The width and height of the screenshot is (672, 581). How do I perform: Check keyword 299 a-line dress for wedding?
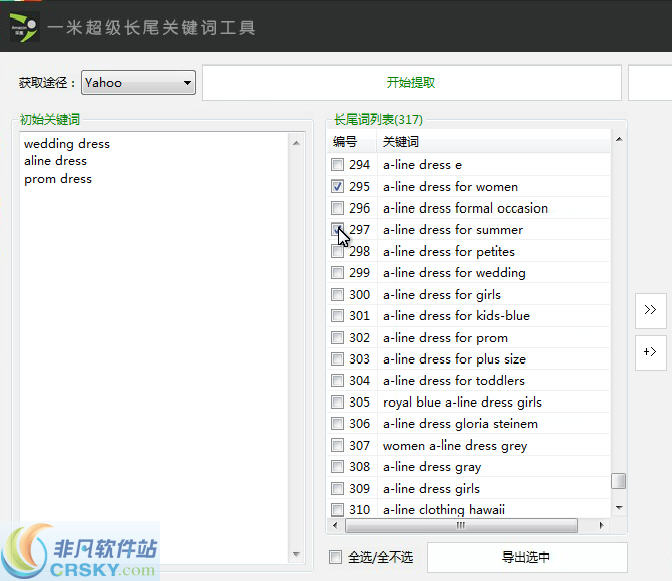pyautogui.click(x=338, y=273)
